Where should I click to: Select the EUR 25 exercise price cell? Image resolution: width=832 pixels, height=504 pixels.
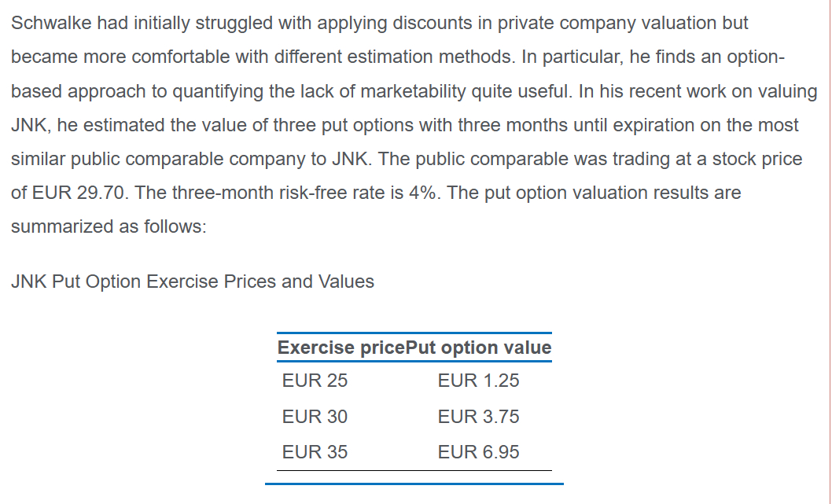315,381
